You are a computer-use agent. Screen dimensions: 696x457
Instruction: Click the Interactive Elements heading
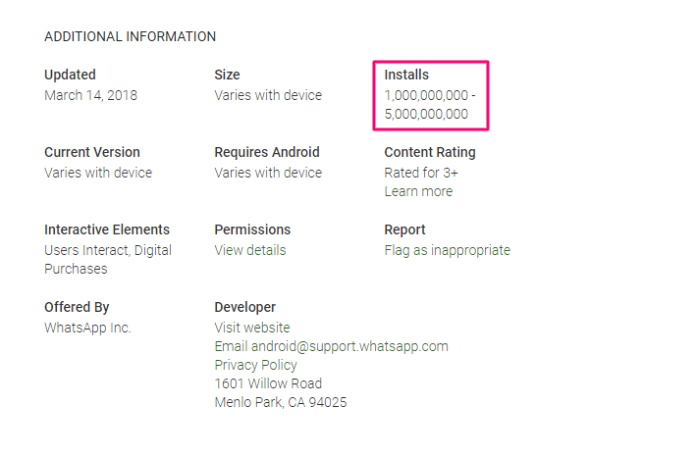(107, 229)
